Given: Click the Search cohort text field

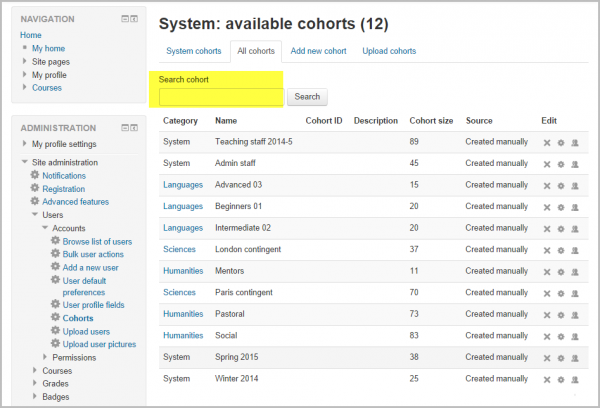Looking at the screenshot, I should coord(221,97).
